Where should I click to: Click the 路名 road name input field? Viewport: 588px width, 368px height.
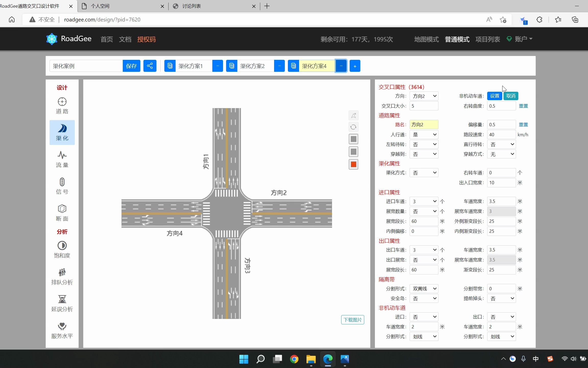[423, 124]
